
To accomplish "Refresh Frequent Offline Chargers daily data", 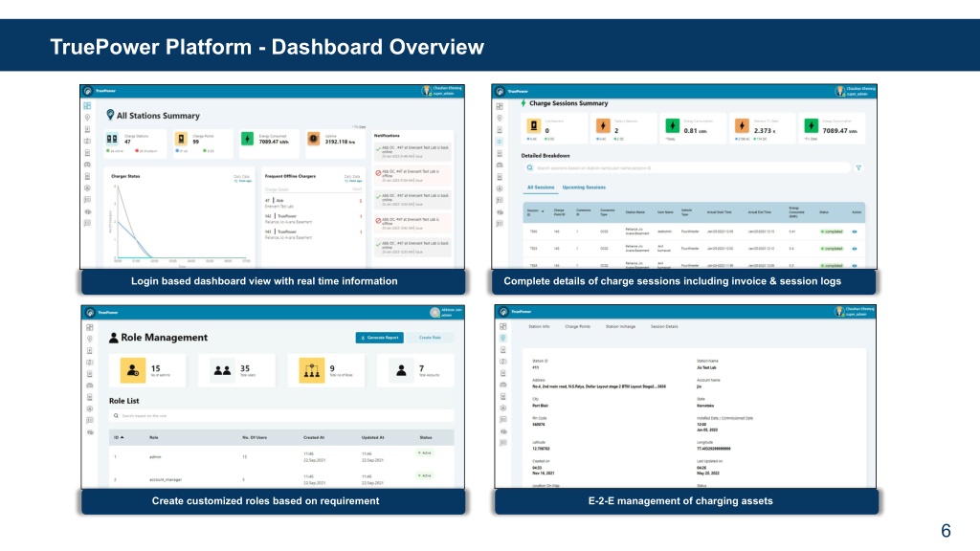I will tap(353, 179).
